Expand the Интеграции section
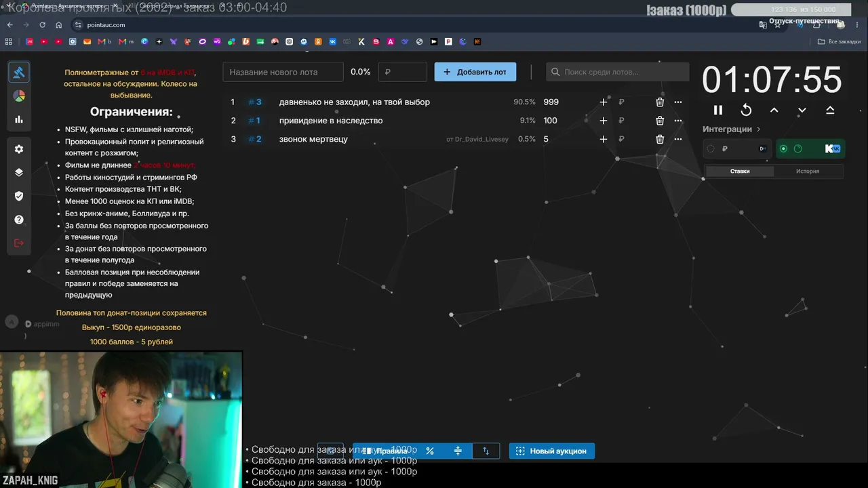This screenshot has width=868, height=488. point(732,129)
